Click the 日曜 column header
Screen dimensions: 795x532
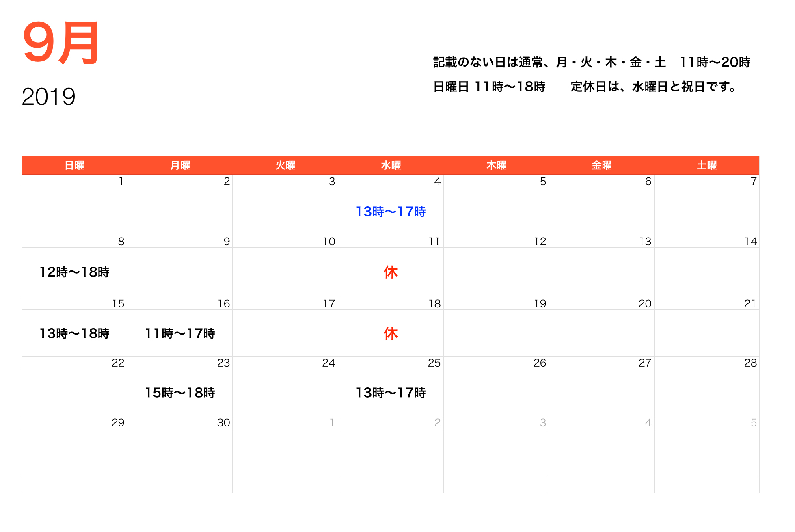[x=74, y=165]
